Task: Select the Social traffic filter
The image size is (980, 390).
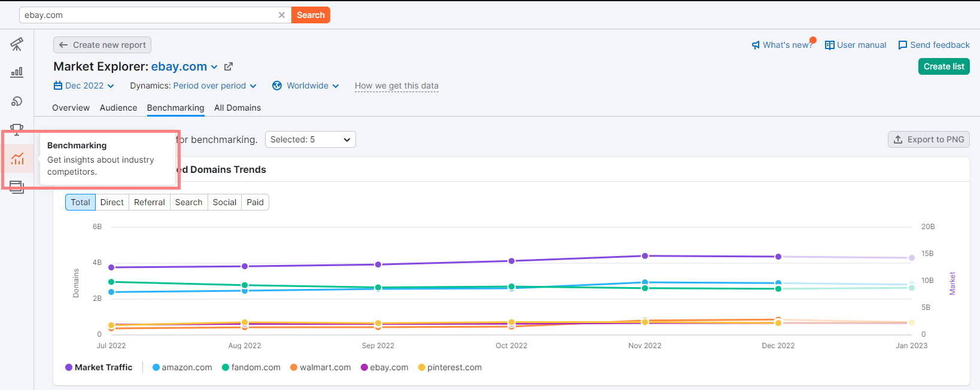Action: [224, 202]
